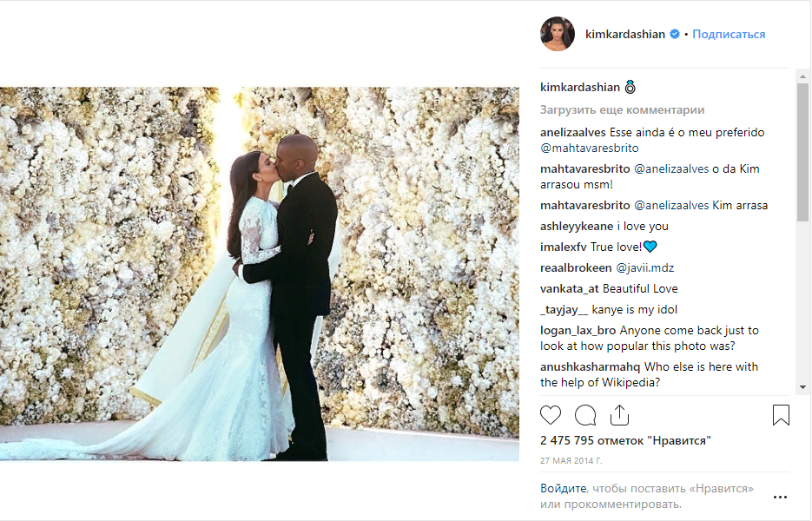812x521 pixels.
Task: Click the wedding kiss photo
Action: click(x=260, y=274)
